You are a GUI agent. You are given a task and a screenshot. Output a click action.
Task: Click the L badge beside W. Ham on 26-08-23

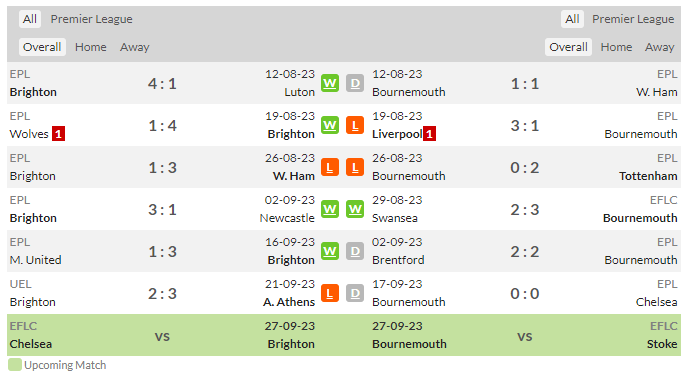click(x=330, y=167)
